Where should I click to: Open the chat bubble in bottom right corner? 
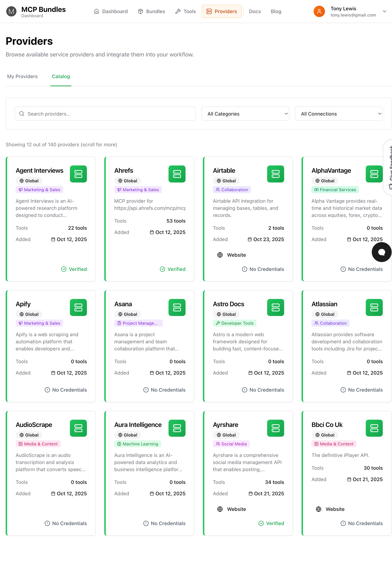click(381, 252)
